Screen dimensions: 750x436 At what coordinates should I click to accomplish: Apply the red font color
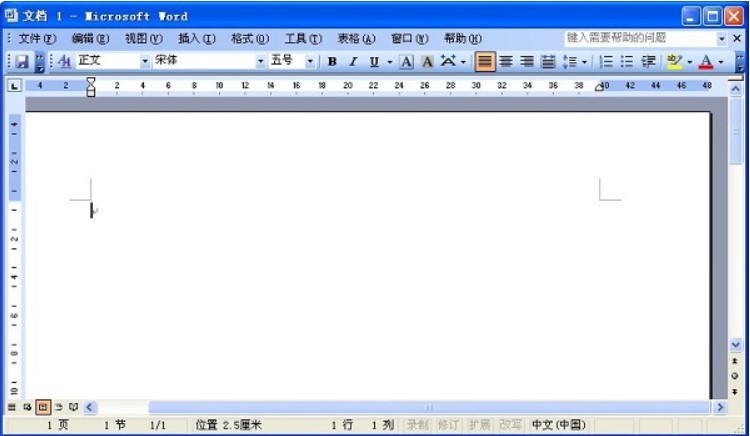[x=706, y=61]
